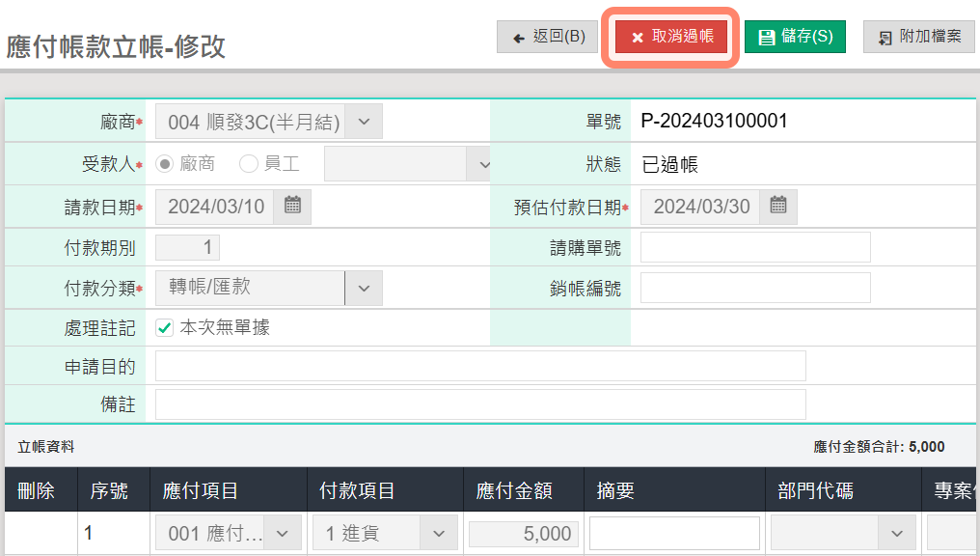980x556 pixels.
Task: Toggle the 本次無單據 checkbox
Action: pos(165,327)
